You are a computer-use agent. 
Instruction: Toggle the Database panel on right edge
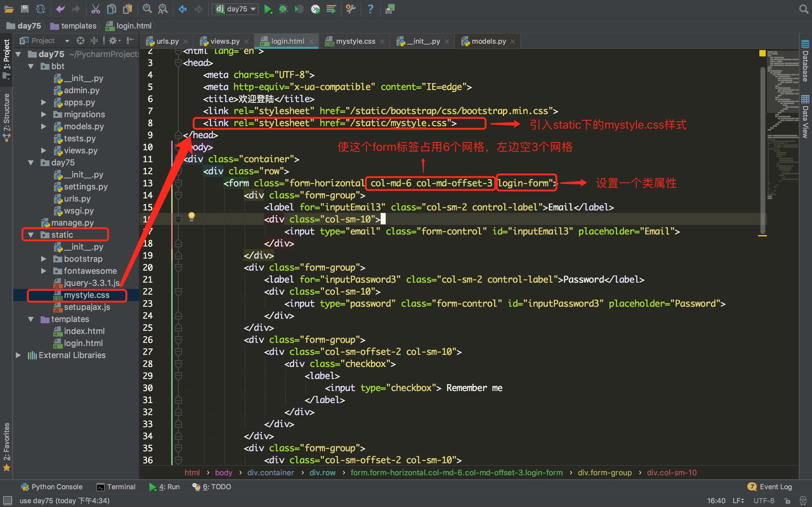805,62
